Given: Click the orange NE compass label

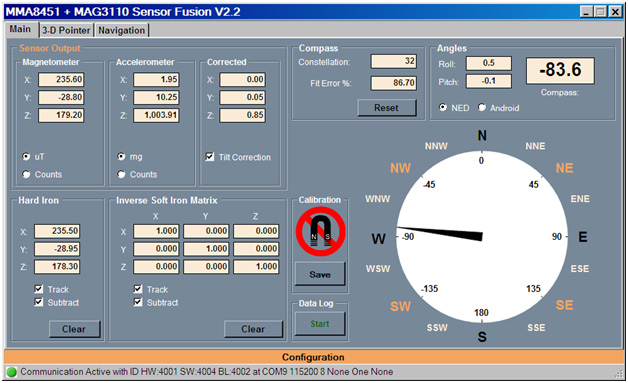Looking at the screenshot, I should click(564, 168).
